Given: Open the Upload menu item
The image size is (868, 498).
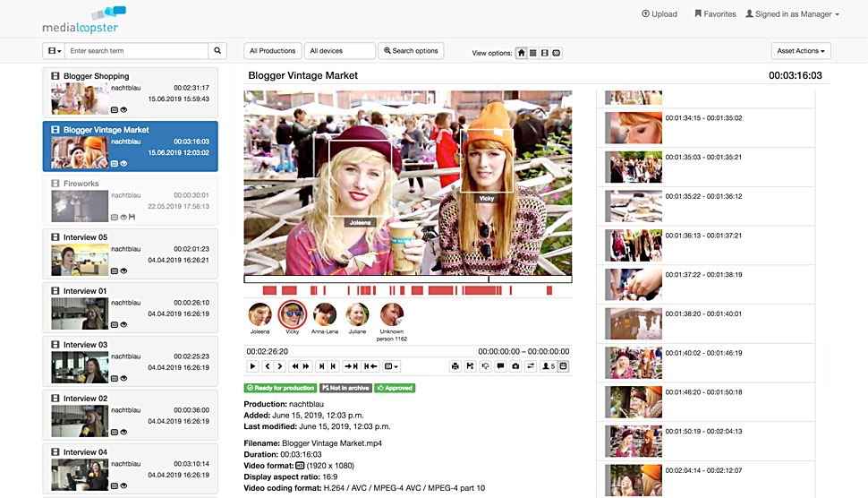Looking at the screenshot, I should (x=660, y=14).
